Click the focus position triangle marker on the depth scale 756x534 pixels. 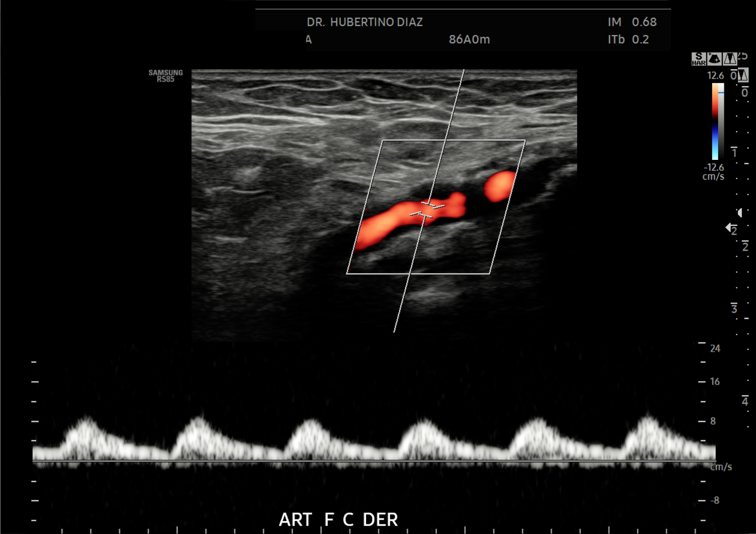[x=740, y=213]
